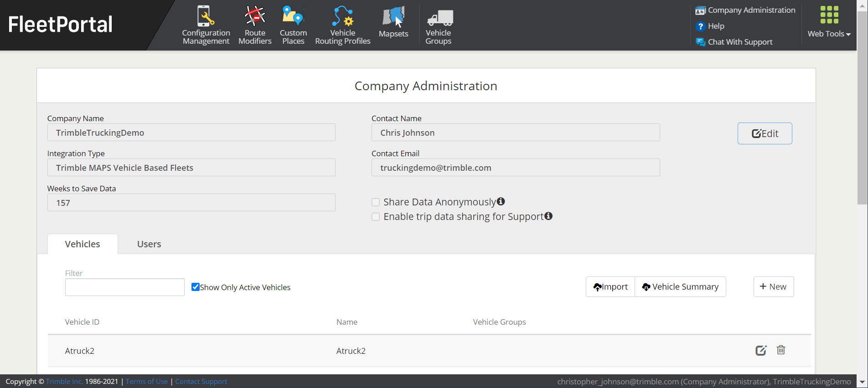Click info icon beside Share Data Anonymously
This screenshot has width=868, height=388.
pos(501,201)
